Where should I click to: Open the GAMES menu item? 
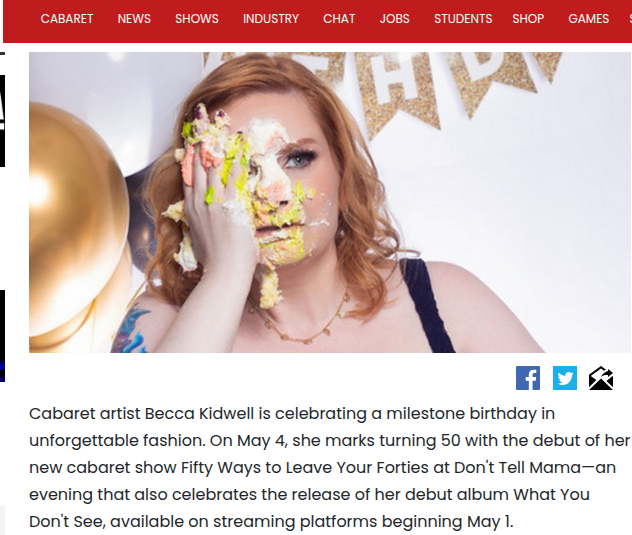click(588, 19)
